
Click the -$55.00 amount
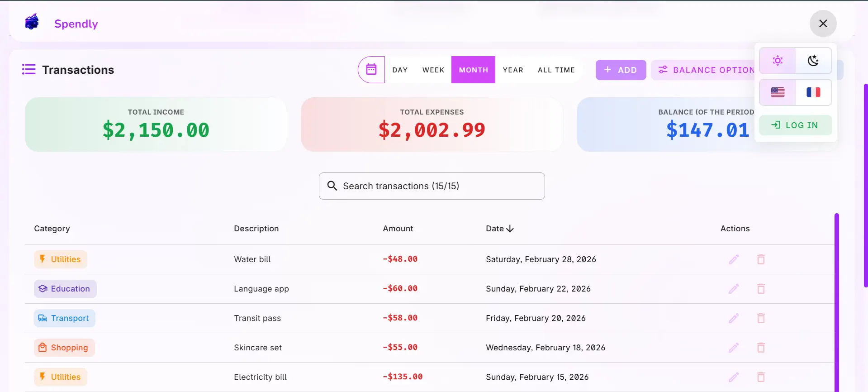(400, 347)
